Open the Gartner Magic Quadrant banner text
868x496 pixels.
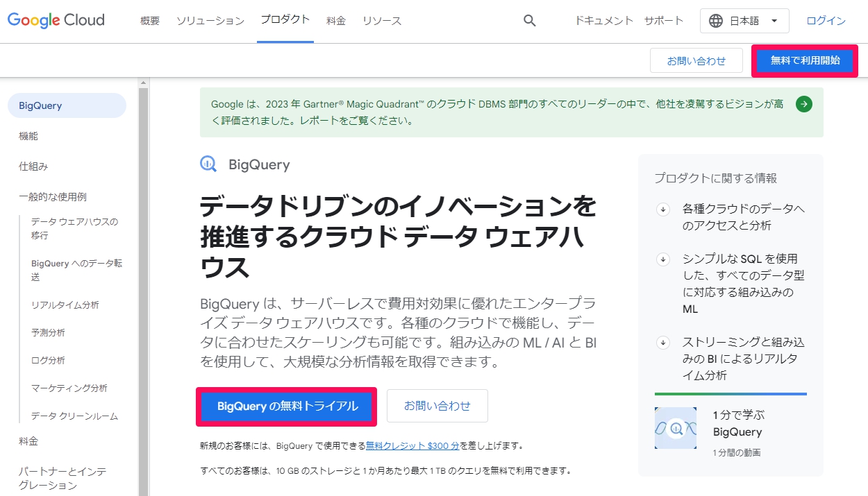(x=497, y=112)
